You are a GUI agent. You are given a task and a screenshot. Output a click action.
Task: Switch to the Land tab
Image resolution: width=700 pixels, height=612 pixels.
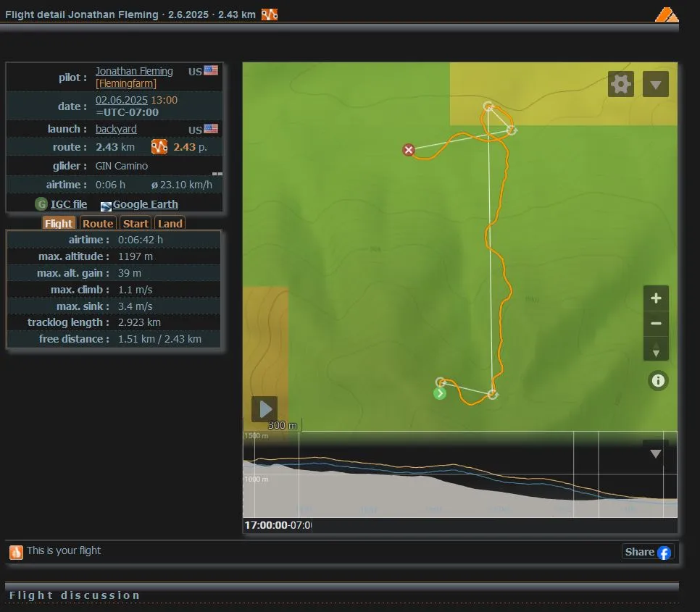tap(170, 223)
